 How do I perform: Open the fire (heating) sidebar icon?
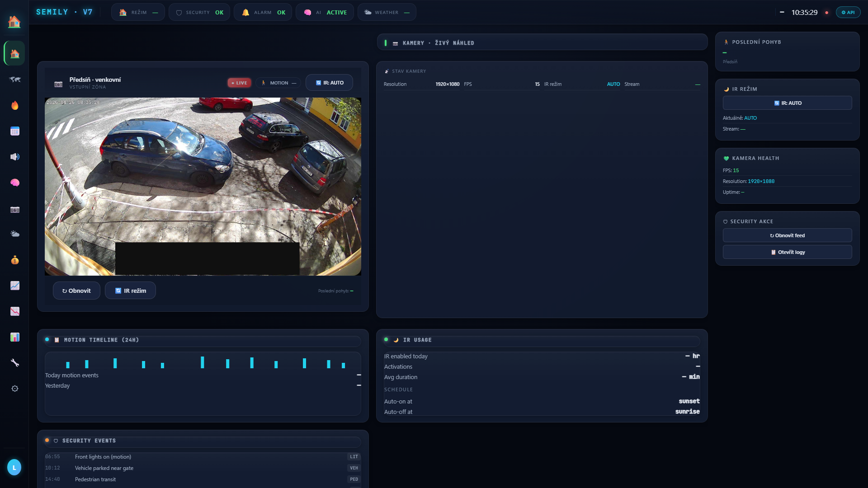[x=14, y=105]
